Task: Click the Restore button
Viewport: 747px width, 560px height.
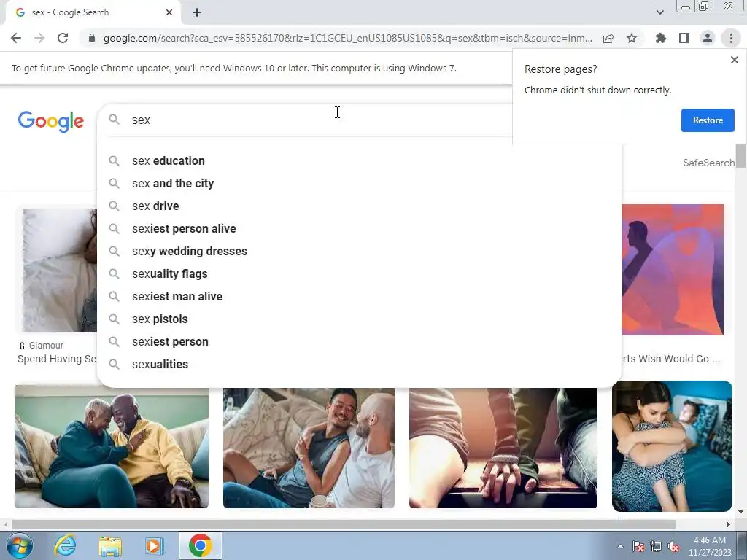Action: (708, 120)
